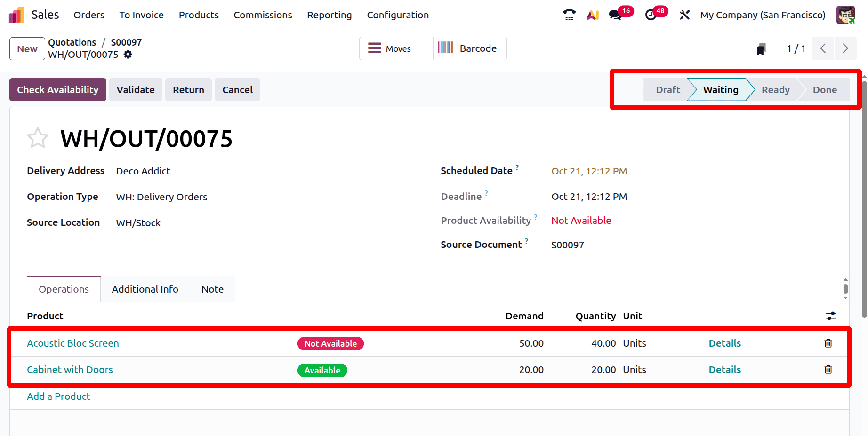Switch to the Additional Info tab

click(x=145, y=289)
